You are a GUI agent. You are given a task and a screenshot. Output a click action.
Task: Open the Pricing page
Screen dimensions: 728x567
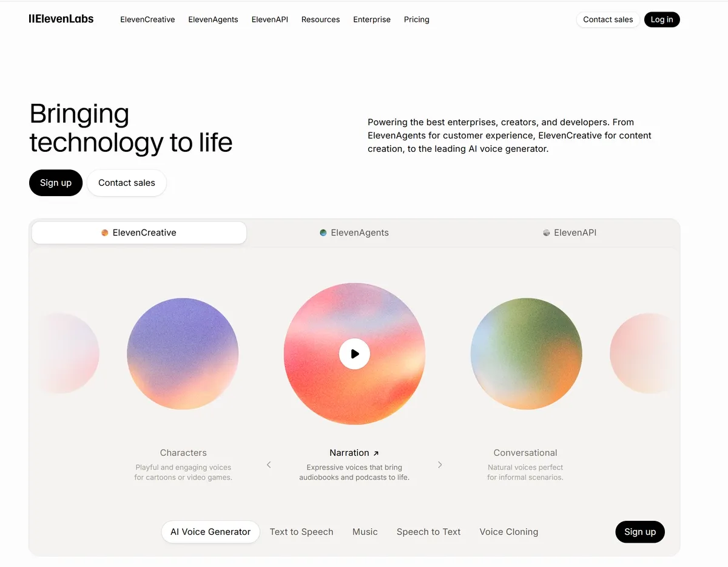pos(417,19)
